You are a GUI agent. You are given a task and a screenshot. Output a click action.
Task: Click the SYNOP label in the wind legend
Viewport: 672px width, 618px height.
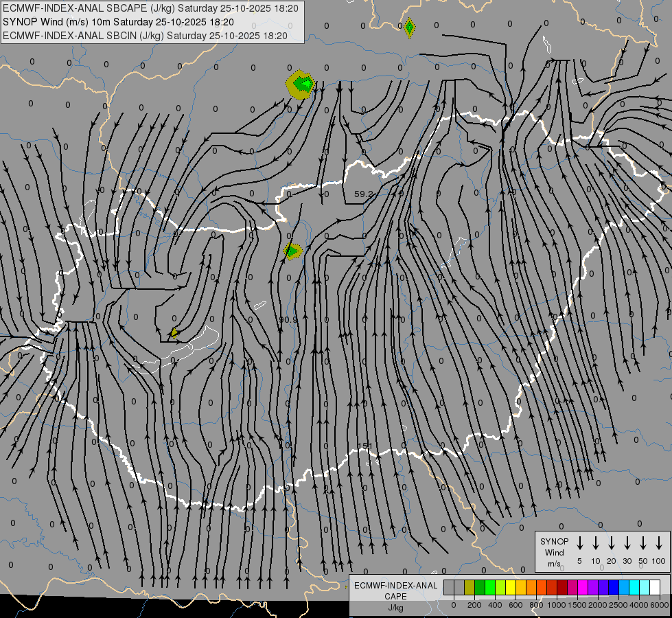pyautogui.click(x=554, y=542)
